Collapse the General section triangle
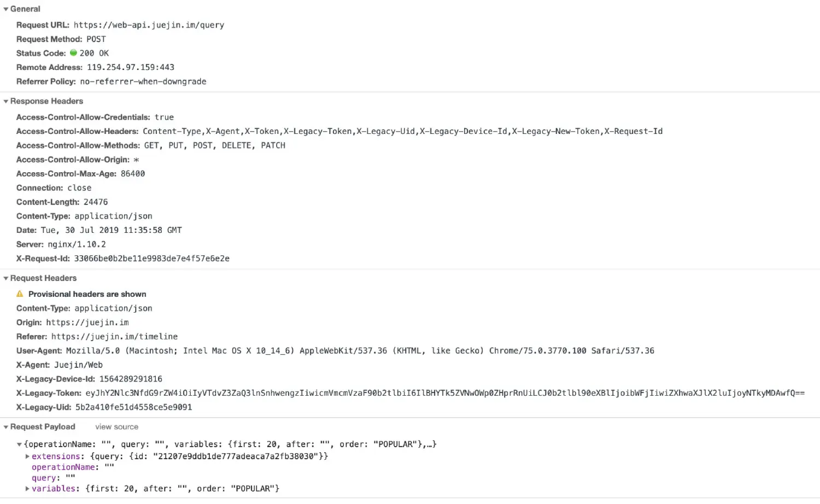 pos(6,9)
